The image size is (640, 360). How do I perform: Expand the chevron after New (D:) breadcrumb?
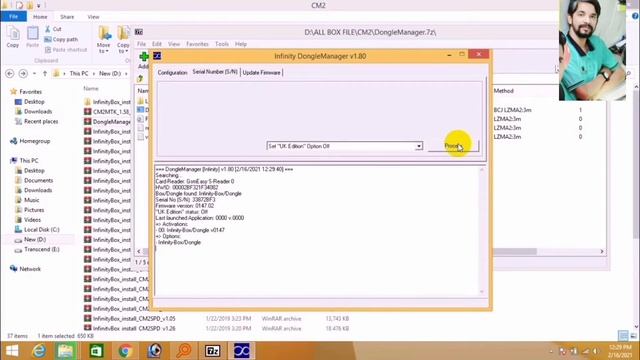coord(126,73)
